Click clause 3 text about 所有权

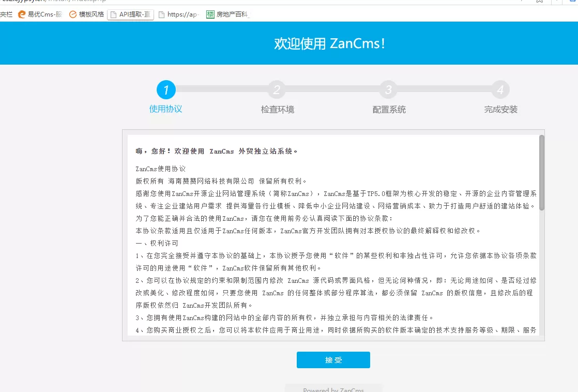284,318
